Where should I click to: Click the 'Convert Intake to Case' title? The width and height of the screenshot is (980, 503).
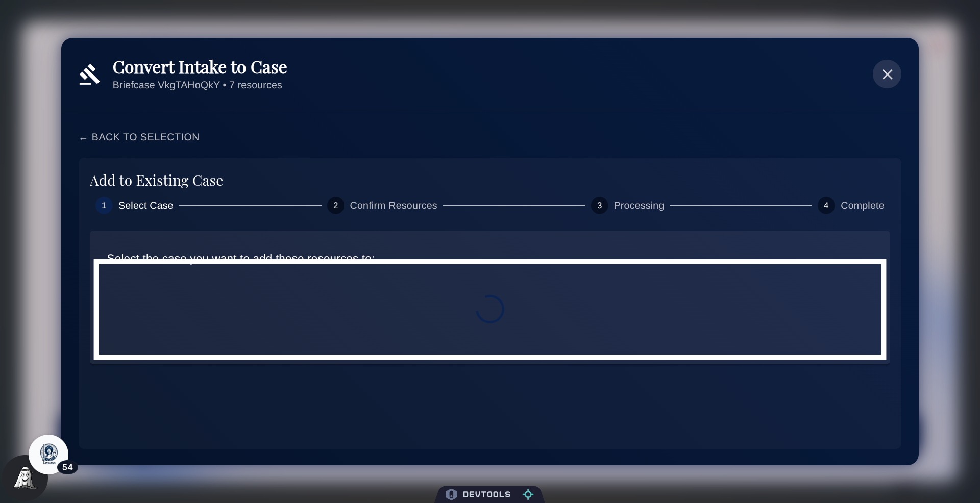coord(200,67)
